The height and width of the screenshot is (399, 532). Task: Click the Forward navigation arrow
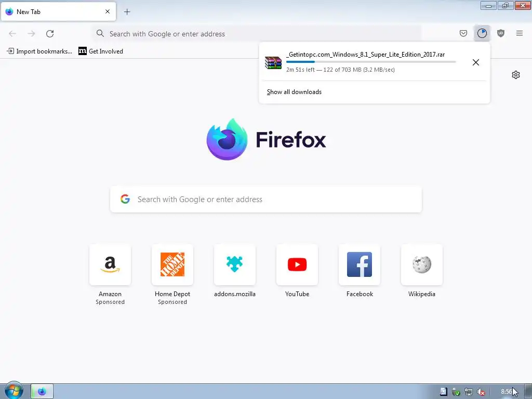31,34
